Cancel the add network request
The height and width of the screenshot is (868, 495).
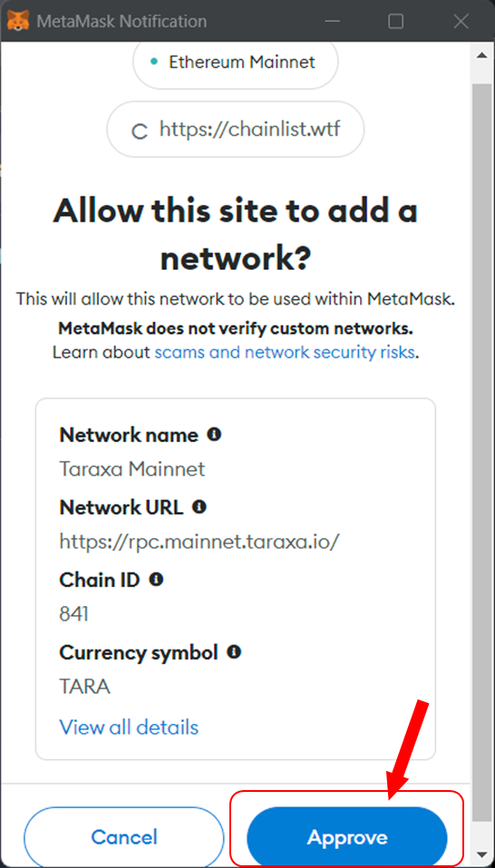pos(124,836)
